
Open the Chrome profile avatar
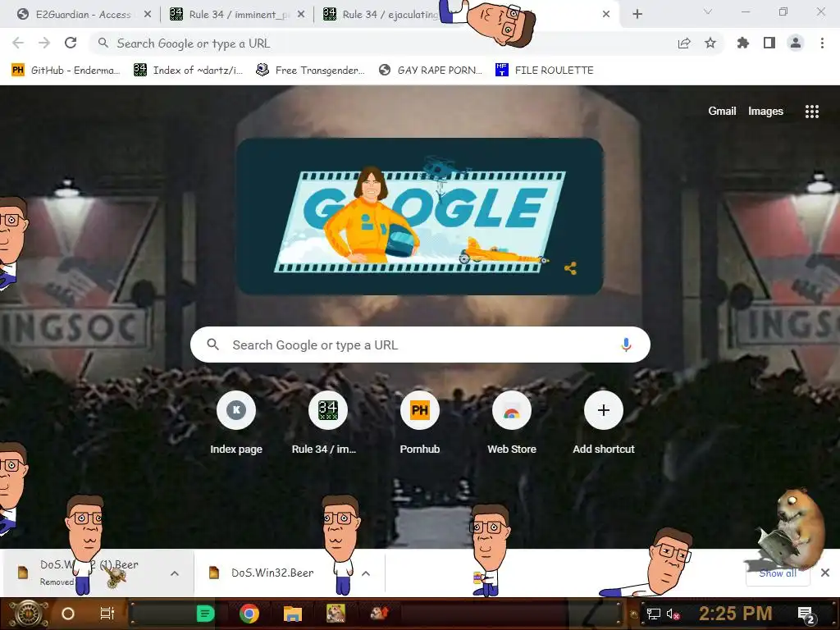click(x=796, y=43)
